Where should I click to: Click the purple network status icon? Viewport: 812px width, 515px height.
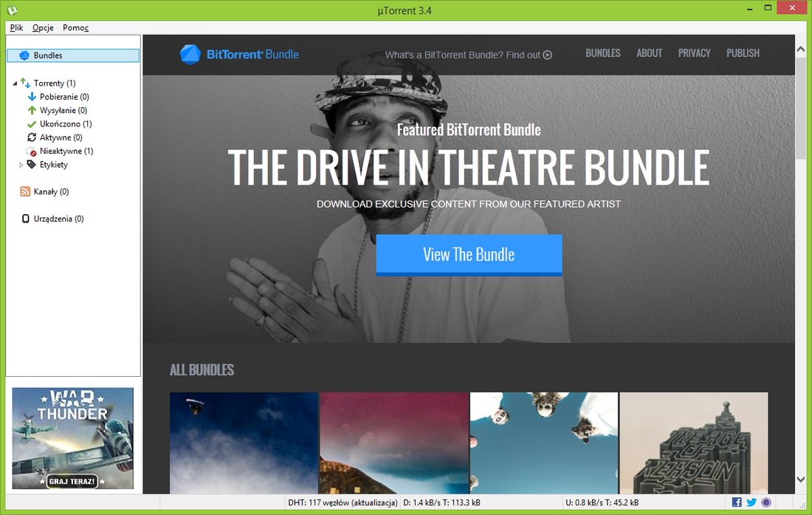point(766,502)
